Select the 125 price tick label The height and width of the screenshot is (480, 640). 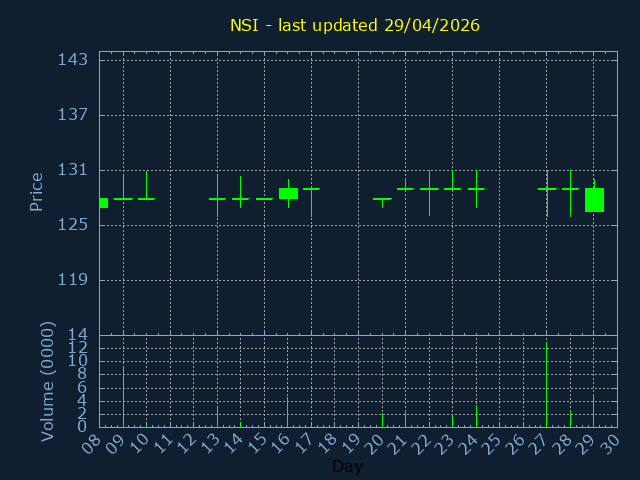[x=73, y=224]
